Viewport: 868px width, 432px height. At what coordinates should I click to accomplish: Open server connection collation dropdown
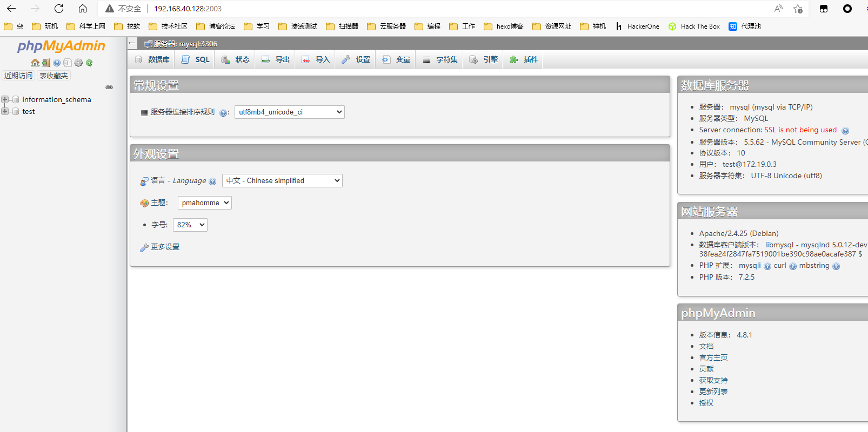[x=290, y=112]
